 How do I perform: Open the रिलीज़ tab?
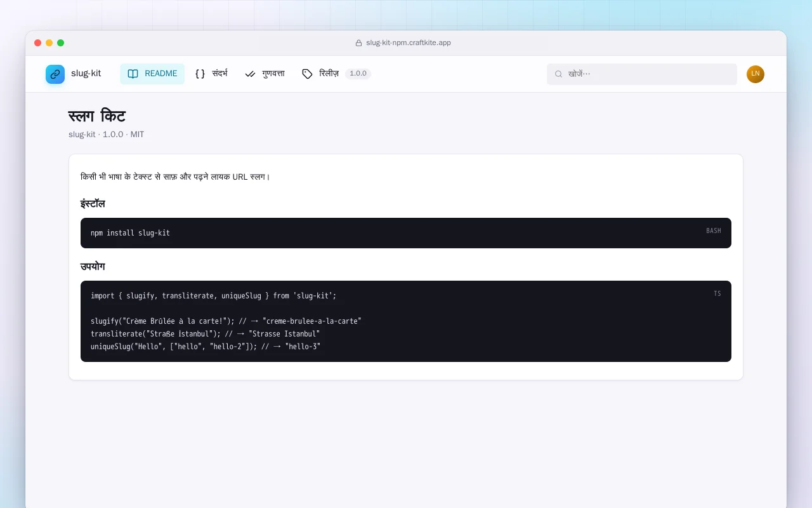click(336, 74)
